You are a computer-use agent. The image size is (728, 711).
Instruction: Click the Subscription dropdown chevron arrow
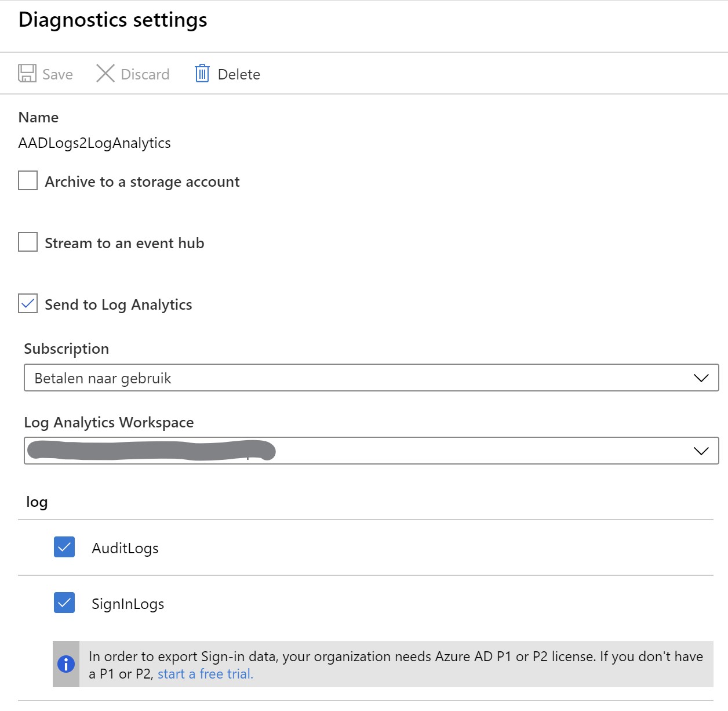[x=701, y=378]
